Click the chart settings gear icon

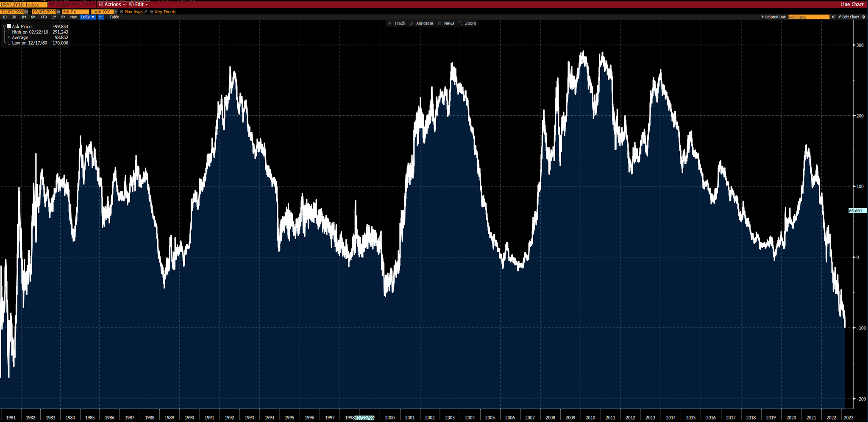[x=863, y=17]
